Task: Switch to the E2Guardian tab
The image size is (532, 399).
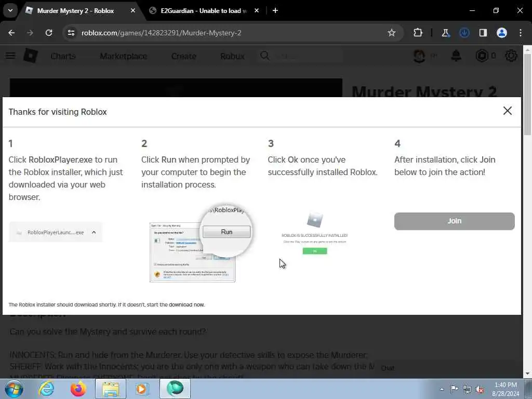Action: (x=204, y=11)
